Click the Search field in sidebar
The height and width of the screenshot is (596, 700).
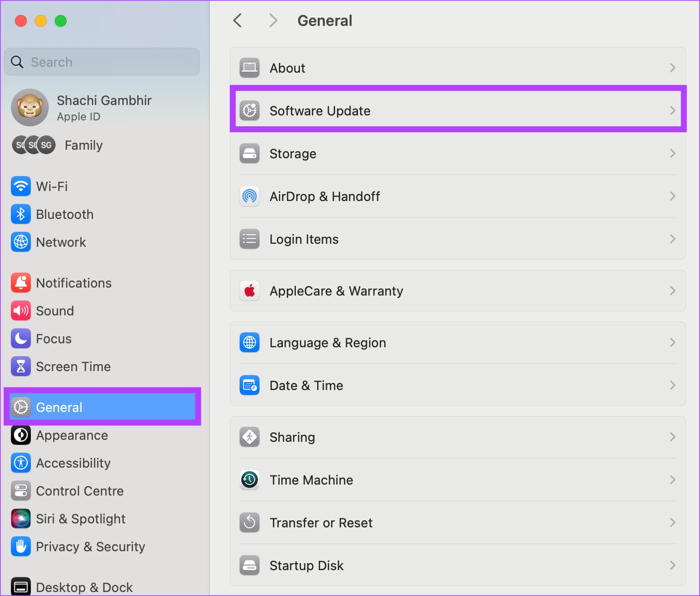(102, 62)
